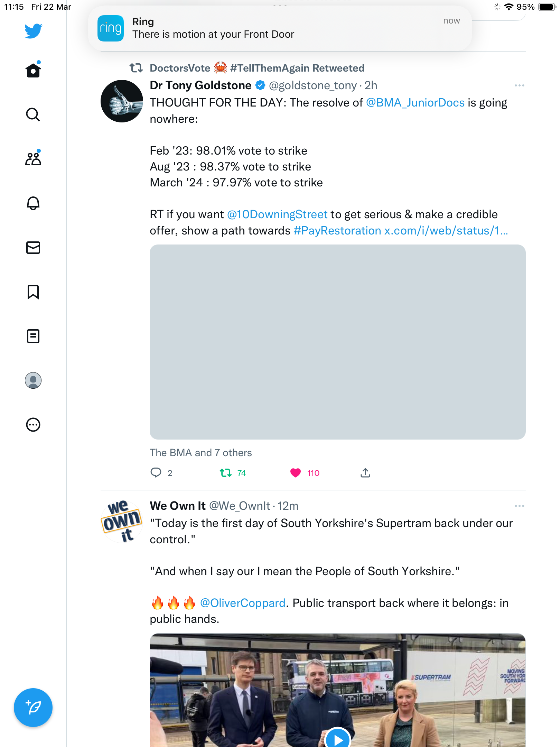560x747 pixels.
Task: Tap the Twitter bird logo
Action: point(33,31)
